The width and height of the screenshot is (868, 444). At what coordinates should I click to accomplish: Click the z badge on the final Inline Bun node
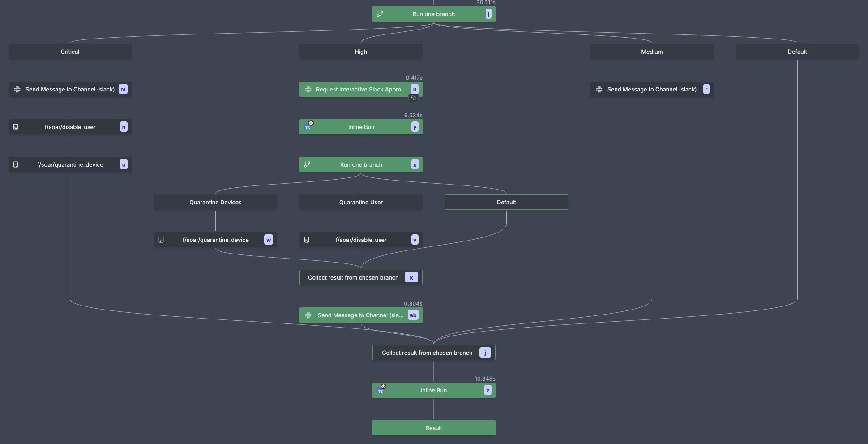tap(487, 390)
